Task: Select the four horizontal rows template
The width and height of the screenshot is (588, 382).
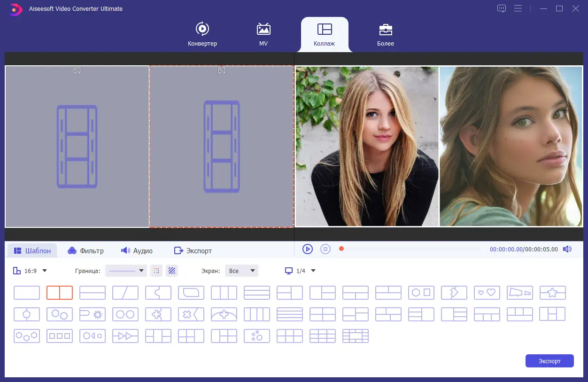Action: tap(290, 314)
